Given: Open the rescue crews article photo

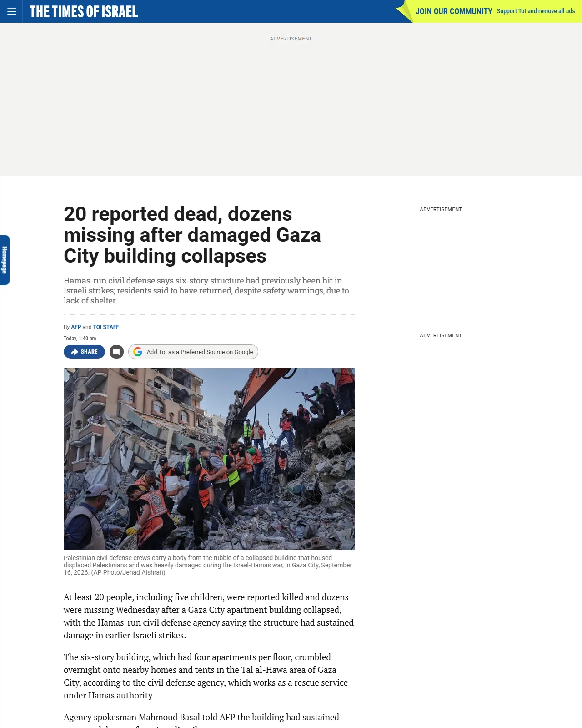Looking at the screenshot, I should [209, 459].
